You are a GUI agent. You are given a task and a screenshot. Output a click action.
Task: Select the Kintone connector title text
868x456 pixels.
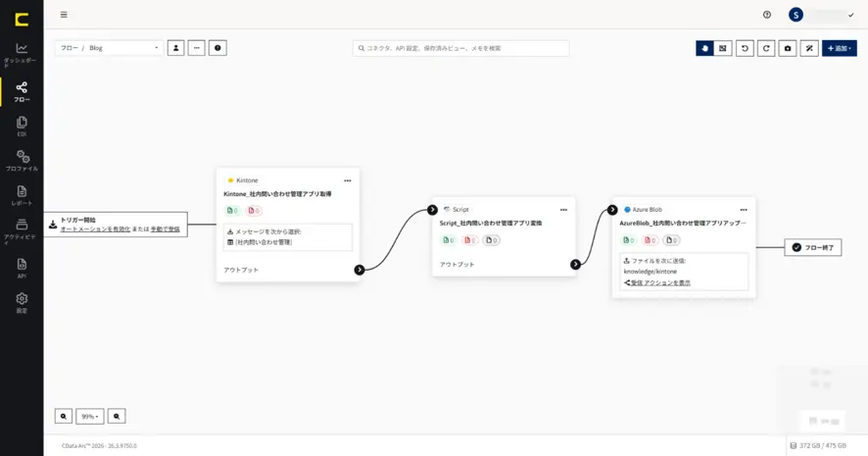click(277, 194)
